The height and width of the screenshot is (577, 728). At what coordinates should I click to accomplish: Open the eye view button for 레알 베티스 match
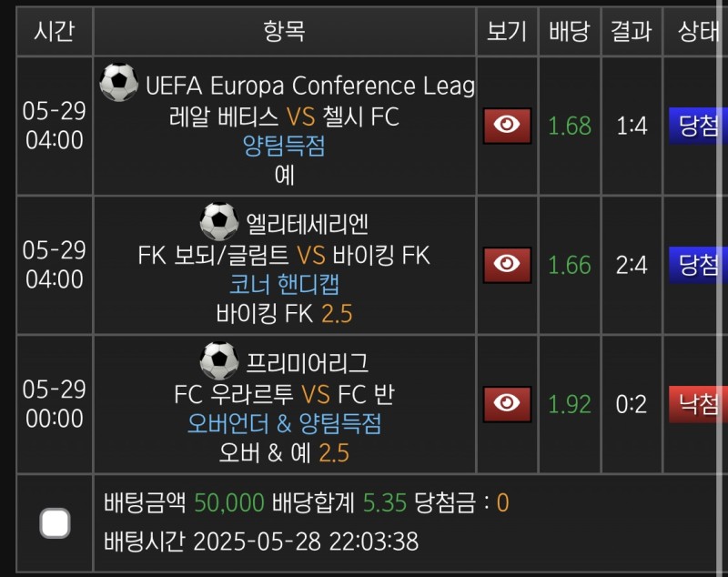coord(507,126)
